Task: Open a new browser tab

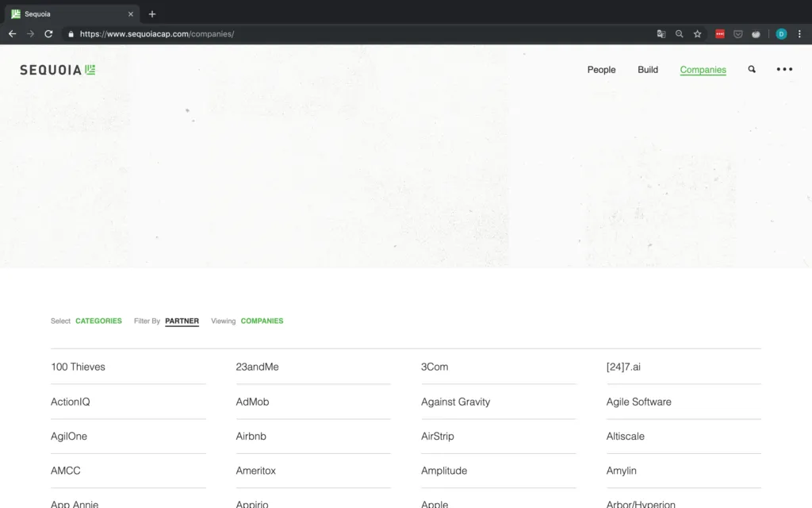Action: point(152,14)
